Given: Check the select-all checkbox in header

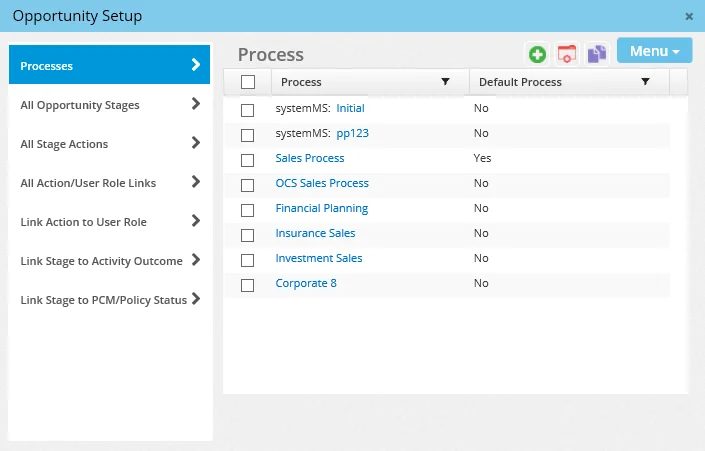Looking at the screenshot, I should tap(248, 82).
